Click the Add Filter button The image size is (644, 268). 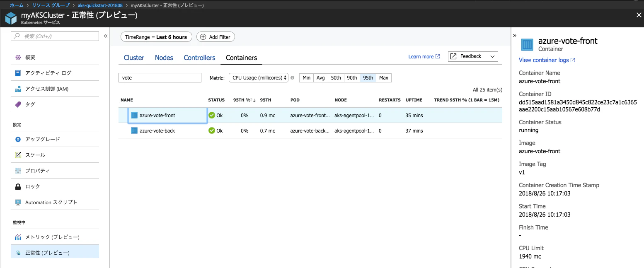[215, 37]
